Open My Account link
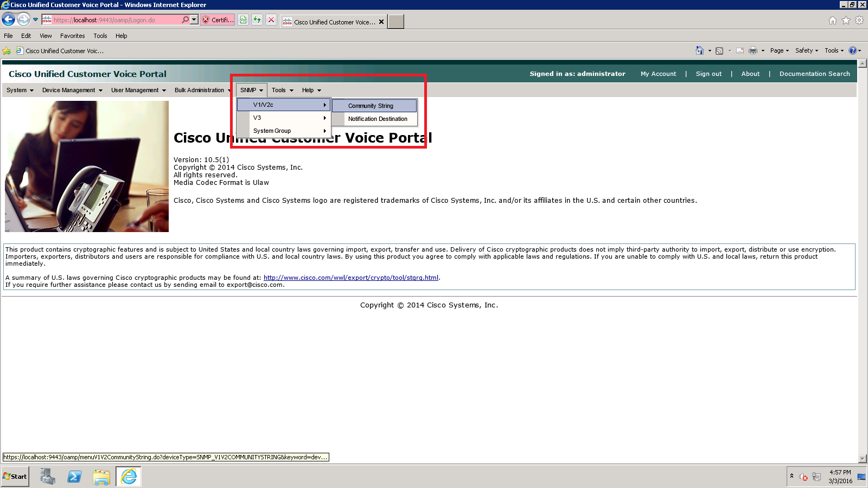 (658, 74)
